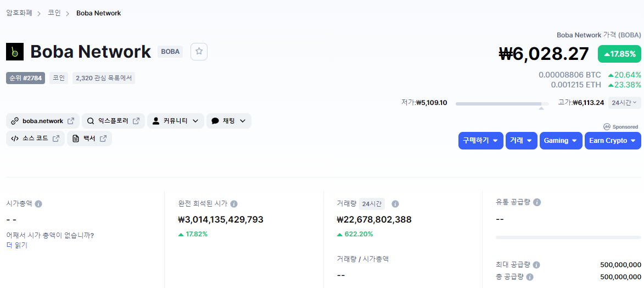The width and height of the screenshot is (644, 288).
Task: Click the Boba Network logo icon
Action: point(15,52)
